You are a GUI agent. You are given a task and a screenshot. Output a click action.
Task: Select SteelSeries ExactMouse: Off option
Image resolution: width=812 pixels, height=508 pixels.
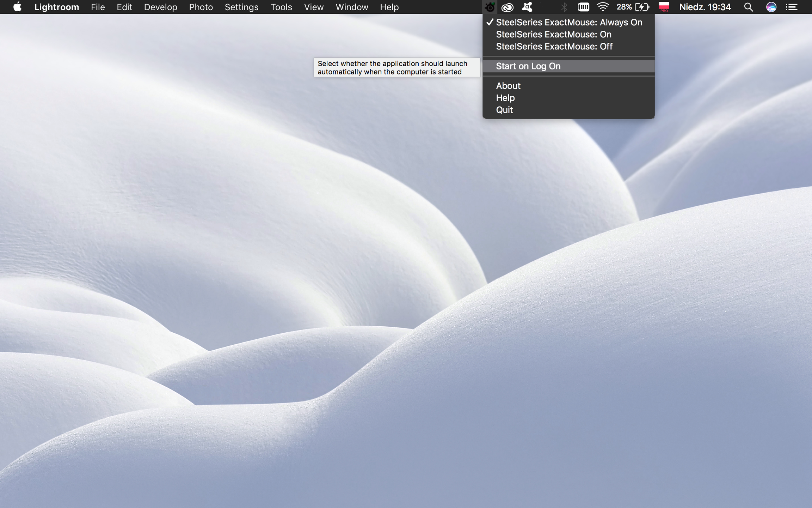click(x=554, y=46)
